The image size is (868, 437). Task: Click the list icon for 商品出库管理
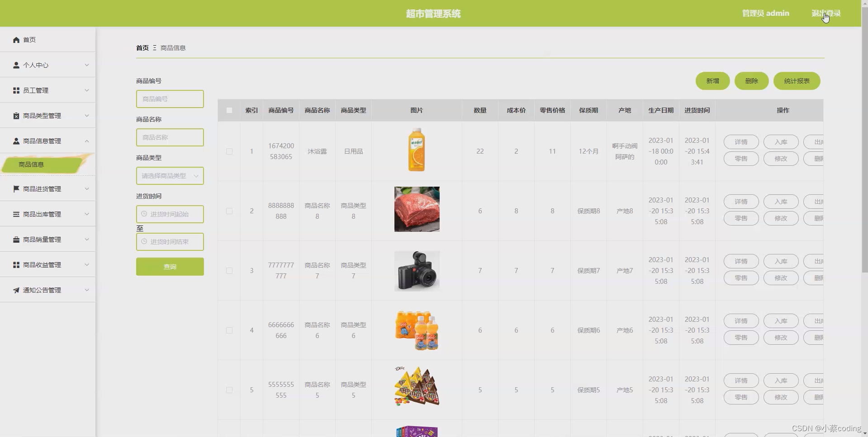[x=16, y=214]
